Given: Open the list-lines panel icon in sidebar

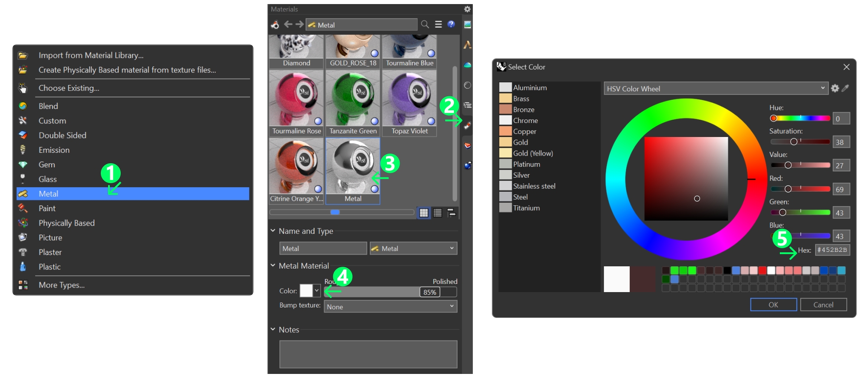Looking at the screenshot, I should tap(467, 105).
